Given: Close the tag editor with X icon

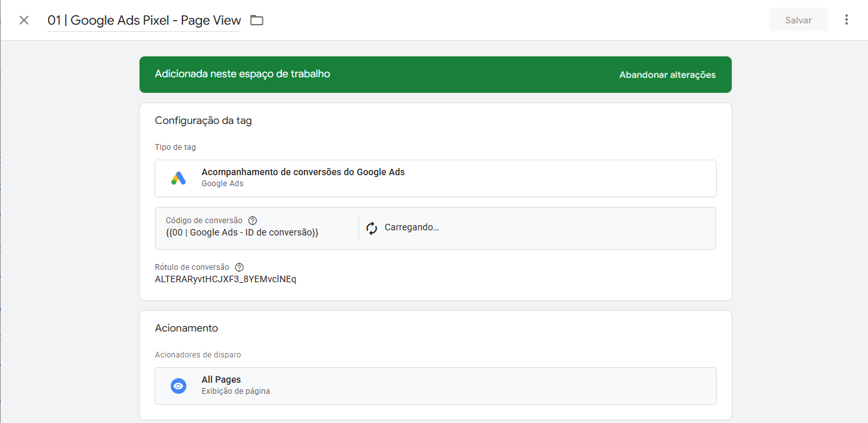Looking at the screenshot, I should pos(24,20).
